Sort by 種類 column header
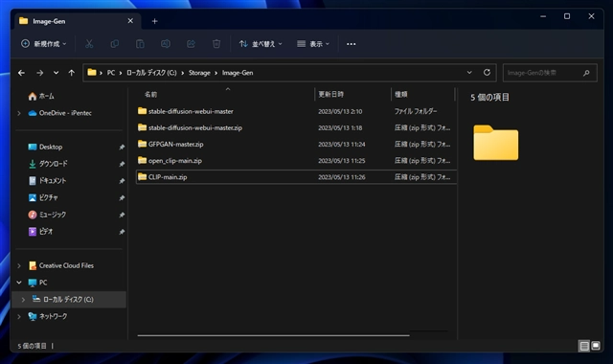The width and height of the screenshot is (613, 364). point(401,94)
